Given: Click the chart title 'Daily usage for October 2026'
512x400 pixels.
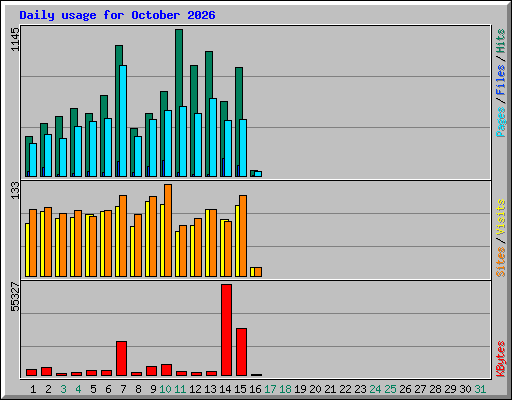Looking at the screenshot, I should point(117,15).
